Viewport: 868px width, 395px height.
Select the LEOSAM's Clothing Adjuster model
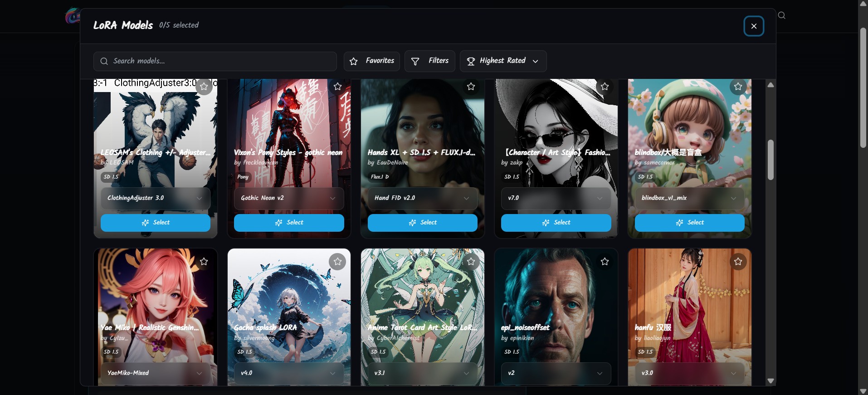pyautogui.click(x=156, y=223)
